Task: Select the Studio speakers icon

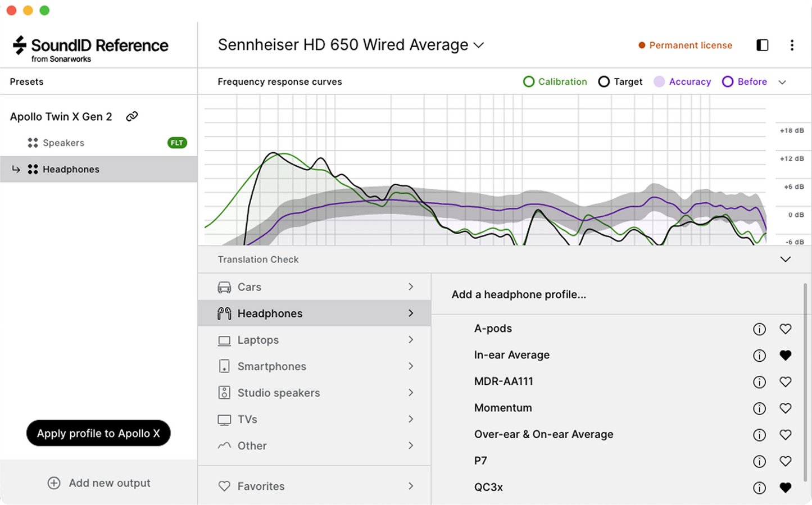Action: click(224, 392)
